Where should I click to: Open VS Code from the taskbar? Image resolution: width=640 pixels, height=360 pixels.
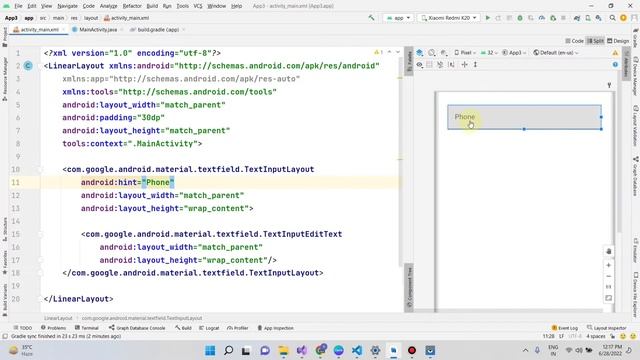[356, 350]
